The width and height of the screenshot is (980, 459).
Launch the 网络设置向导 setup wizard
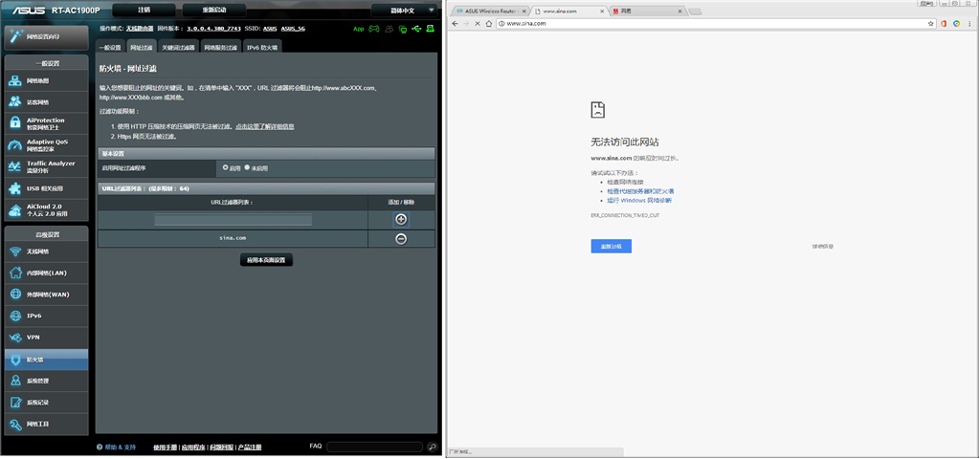(x=46, y=37)
